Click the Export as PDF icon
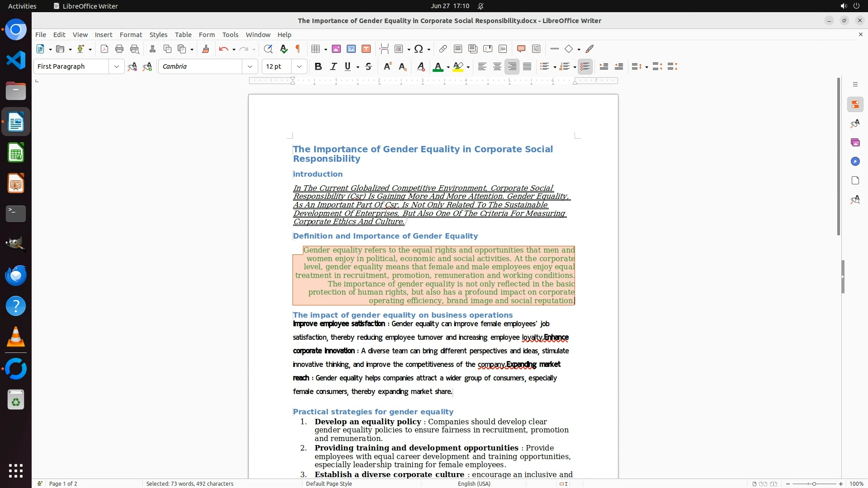 [x=104, y=49]
